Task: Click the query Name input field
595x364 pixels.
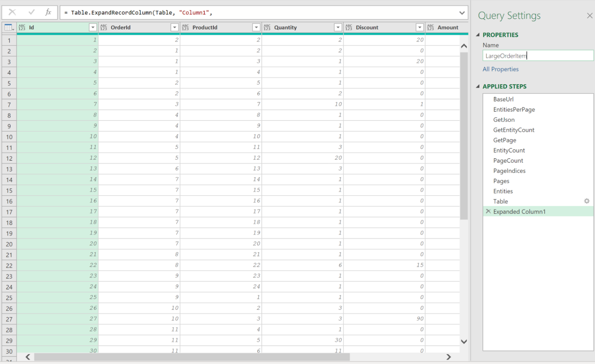Action: [538, 56]
